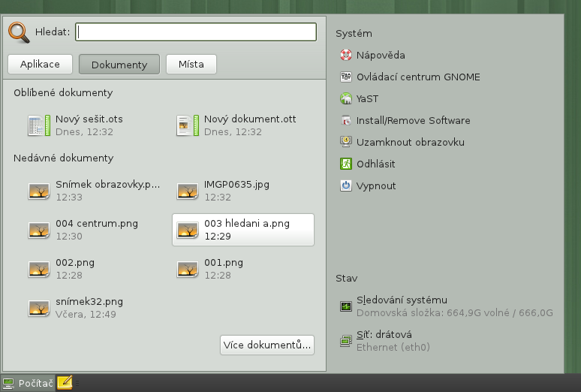This screenshot has width=581, height=392.
Task: Switch to the Aplikace tab
Action: [40, 64]
